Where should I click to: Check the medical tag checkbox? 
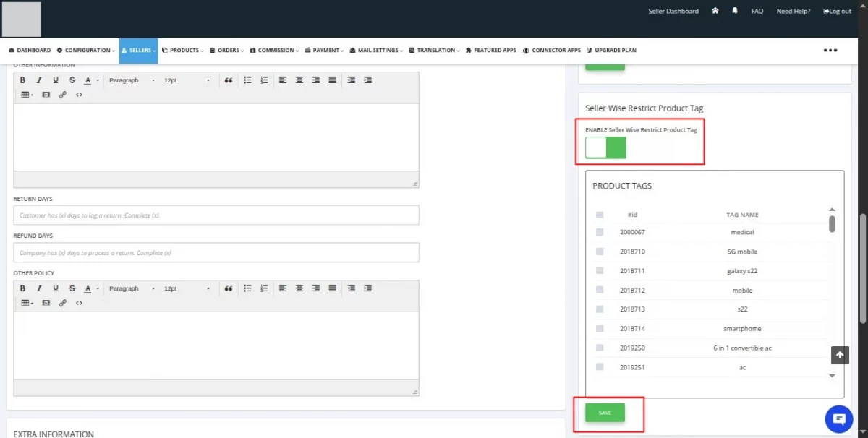(x=600, y=232)
